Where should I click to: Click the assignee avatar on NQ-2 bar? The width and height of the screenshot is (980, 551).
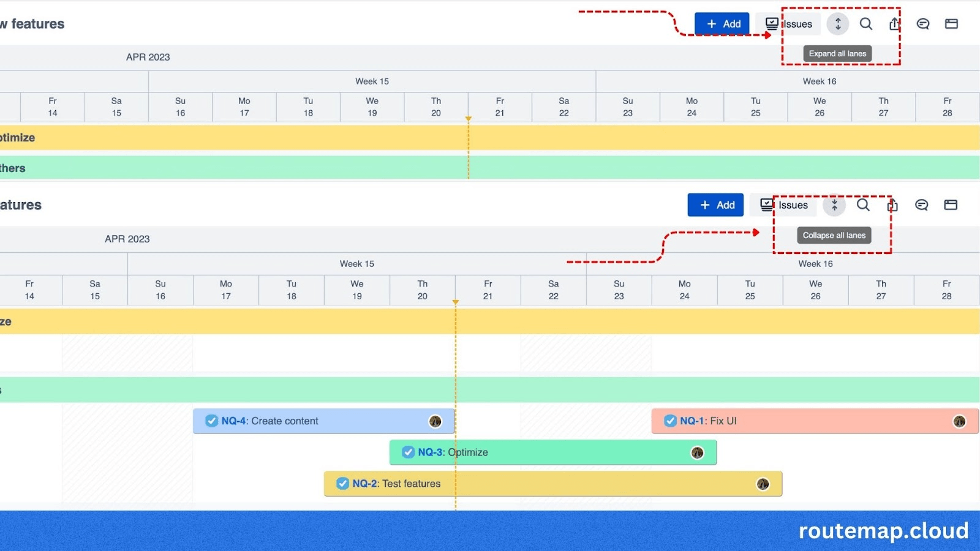pos(763,484)
